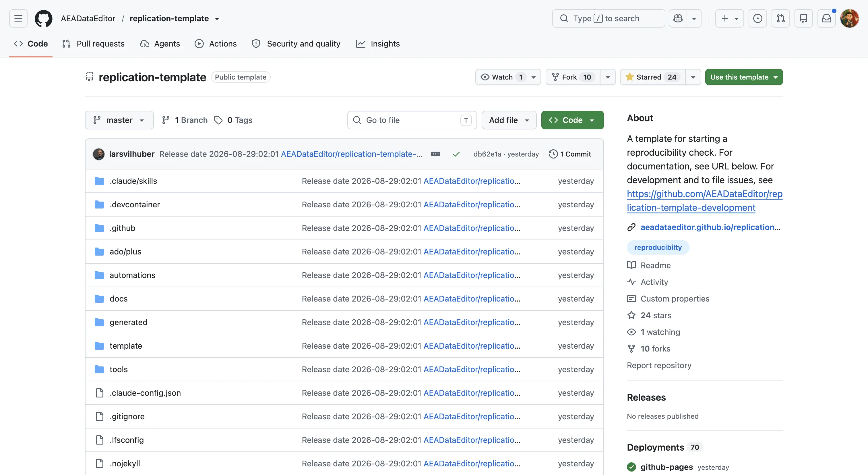868x475 pixels.
Task: Switch to the Agents tab
Action: [160, 44]
